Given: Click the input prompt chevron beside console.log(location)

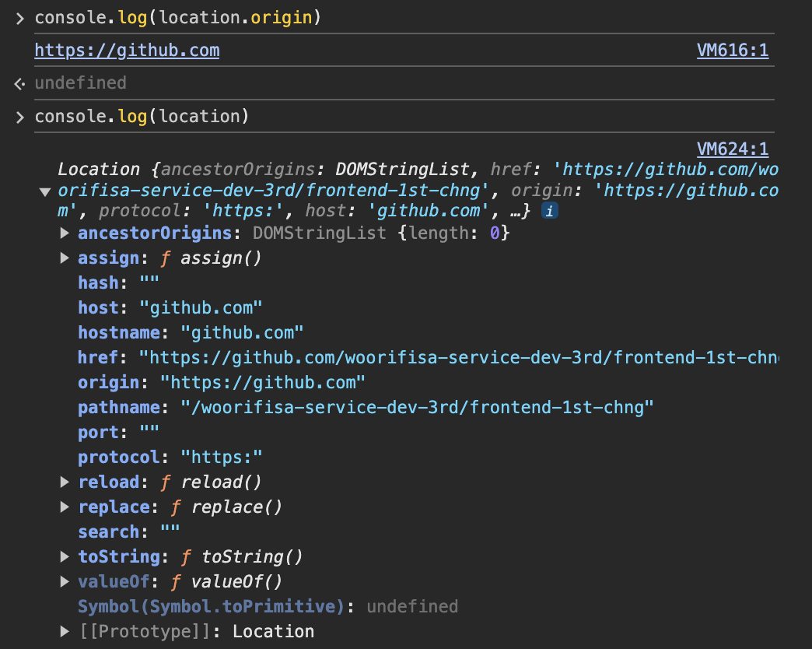Looking at the screenshot, I should pos(19,118).
